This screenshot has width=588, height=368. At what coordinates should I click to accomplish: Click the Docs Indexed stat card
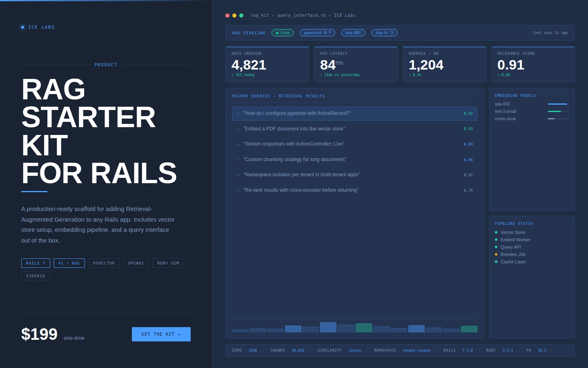click(x=267, y=65)
